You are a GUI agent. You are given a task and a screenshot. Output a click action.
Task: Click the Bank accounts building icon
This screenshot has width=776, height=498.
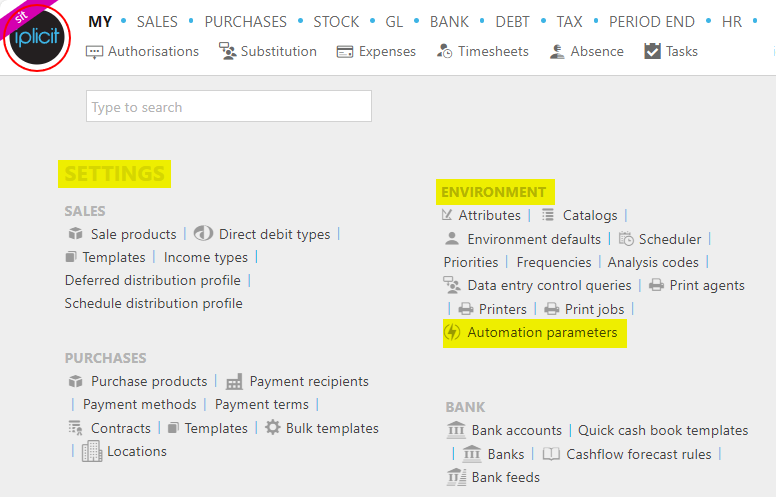tap(456, 430)
